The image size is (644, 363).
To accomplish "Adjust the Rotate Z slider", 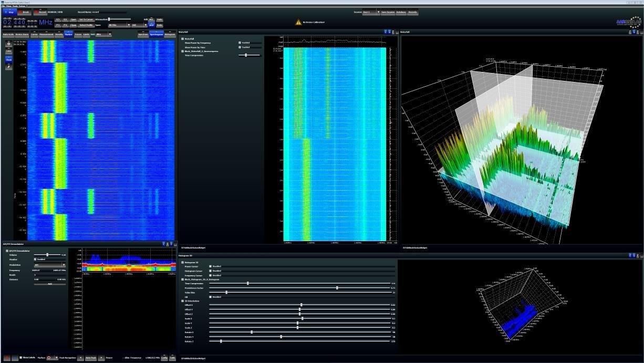I will (299, 341).
